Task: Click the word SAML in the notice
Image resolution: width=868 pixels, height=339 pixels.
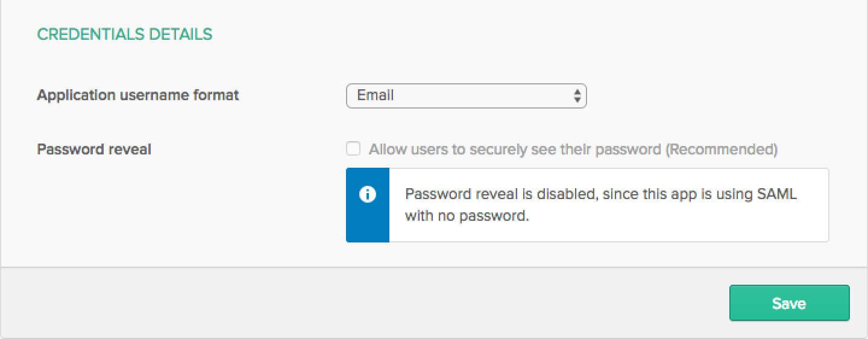Action: point(778,195)
